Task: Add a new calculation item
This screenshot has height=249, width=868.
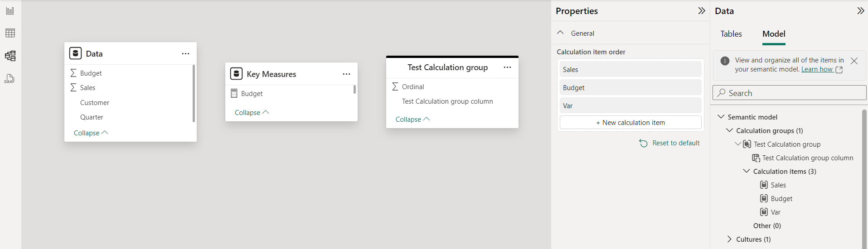Action: 630,122
